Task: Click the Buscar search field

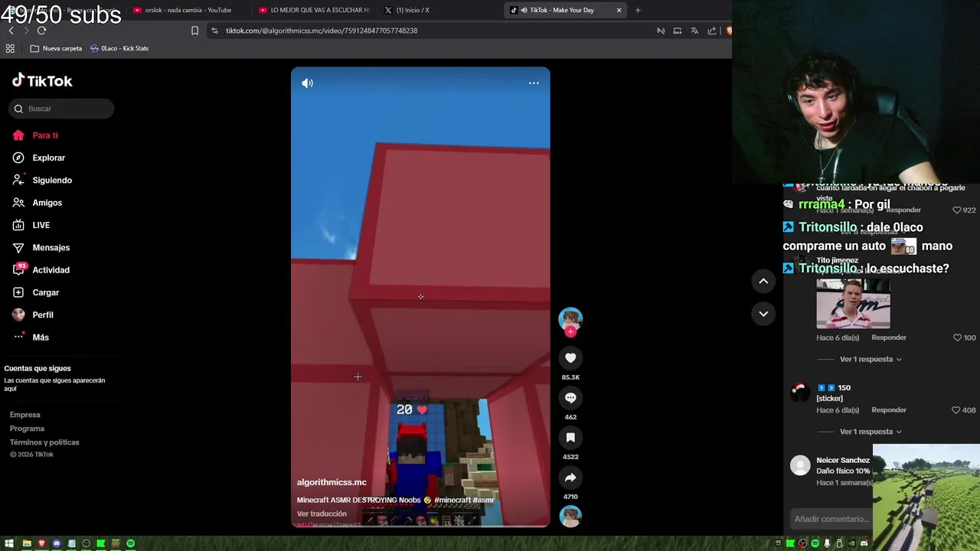Action: [61, 109]
